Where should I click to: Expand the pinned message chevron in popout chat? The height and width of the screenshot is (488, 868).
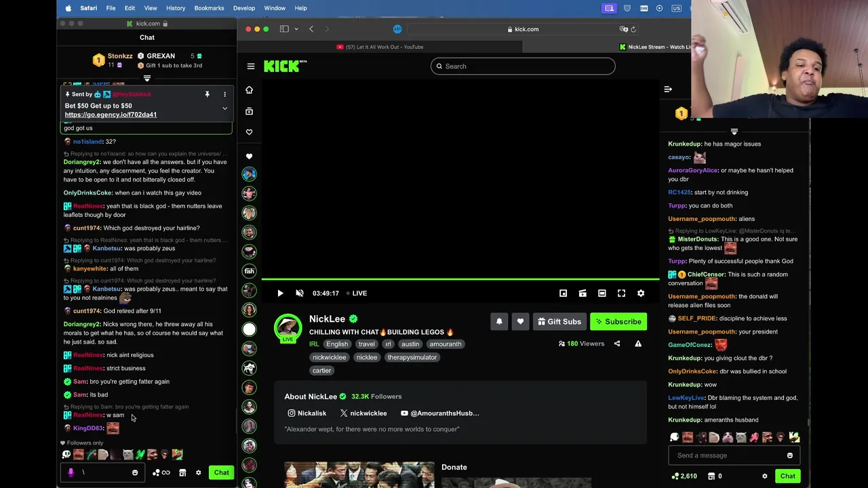point(224,108)
